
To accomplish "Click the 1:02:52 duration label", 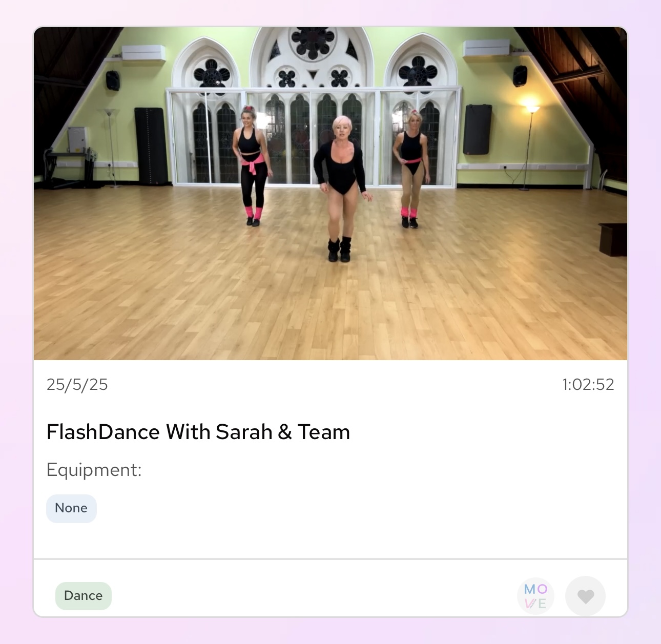I will [588, 384].
